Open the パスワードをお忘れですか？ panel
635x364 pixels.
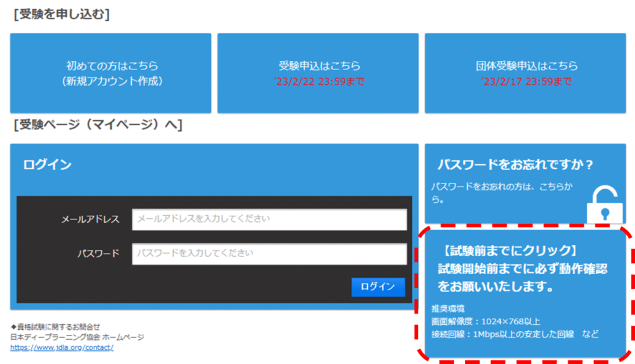coord(525,183)
